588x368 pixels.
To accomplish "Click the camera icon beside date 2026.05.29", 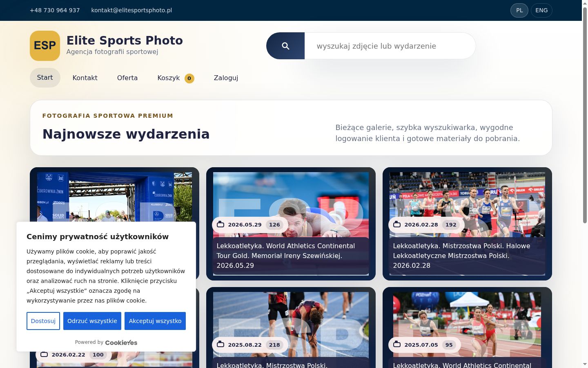I will click(220, 224).
